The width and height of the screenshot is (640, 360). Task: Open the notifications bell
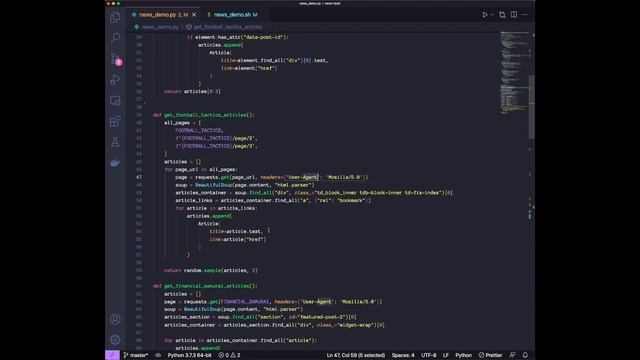coord(525,355)
